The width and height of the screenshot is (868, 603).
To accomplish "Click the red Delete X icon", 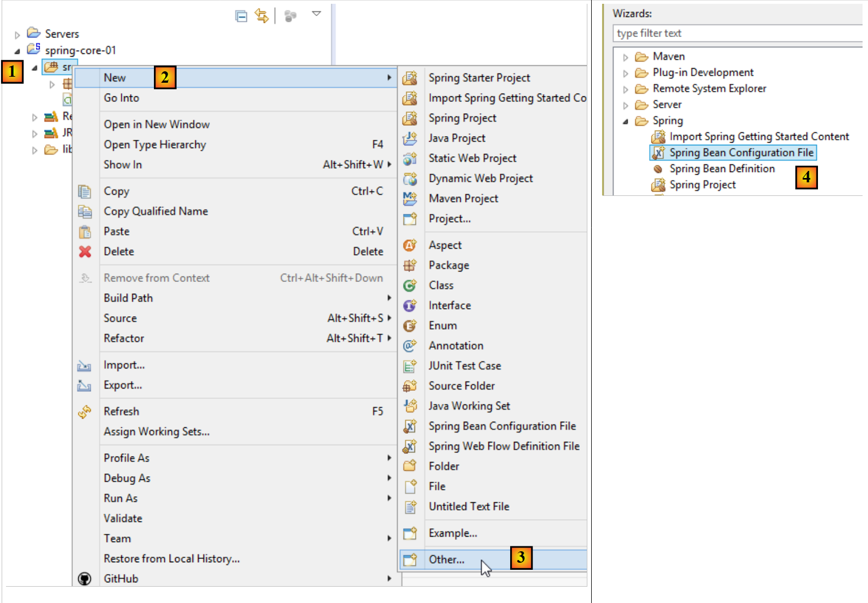I will (85, 251).
